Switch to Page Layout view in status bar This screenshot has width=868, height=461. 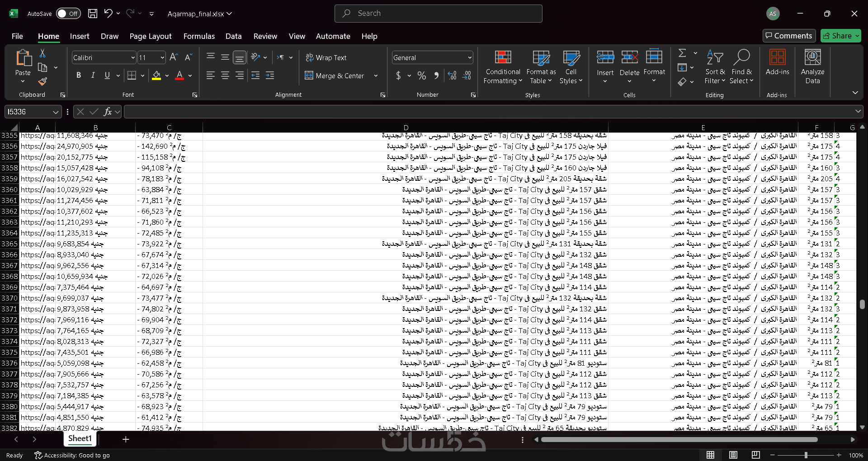click(x=733, y=455)
